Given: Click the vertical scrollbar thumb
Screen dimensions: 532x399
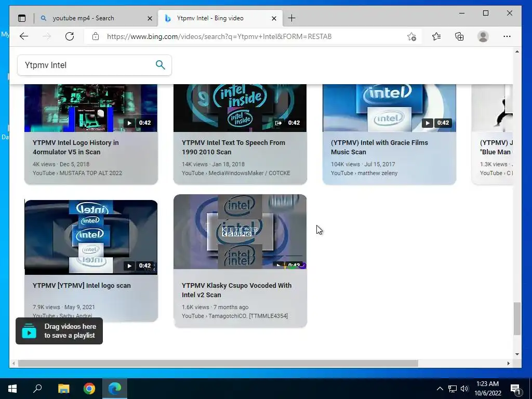Looking at the screenshot, I should click(517, 318).
